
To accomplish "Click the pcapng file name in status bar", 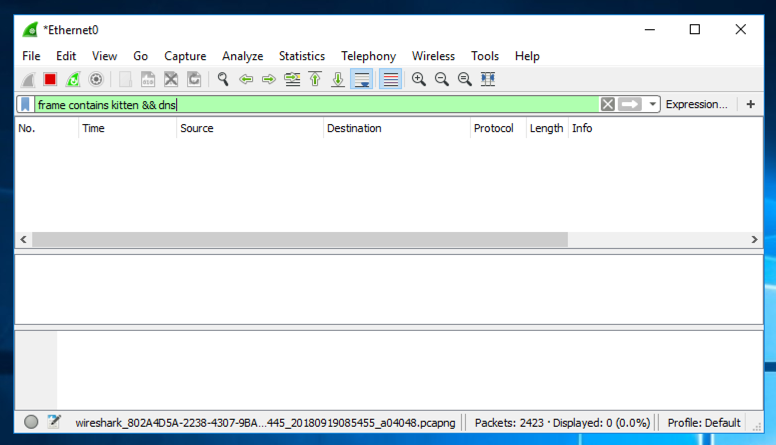I will pyautogui.click(x=265, y=423).
